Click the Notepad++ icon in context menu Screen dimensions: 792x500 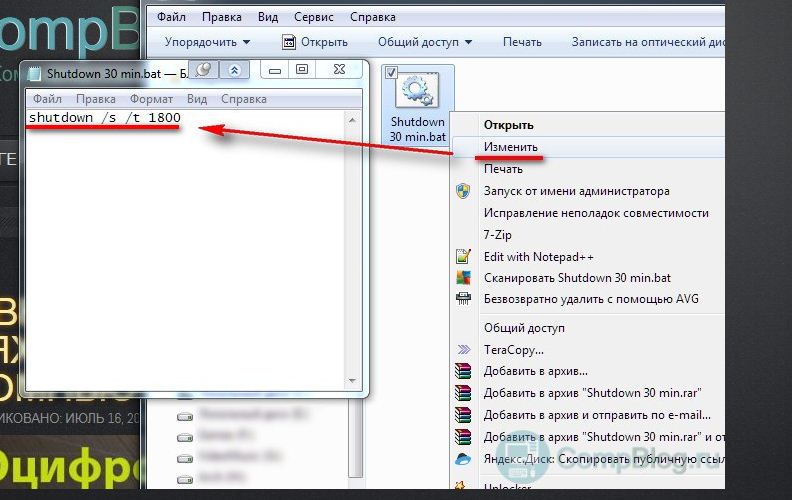point(463,257)
